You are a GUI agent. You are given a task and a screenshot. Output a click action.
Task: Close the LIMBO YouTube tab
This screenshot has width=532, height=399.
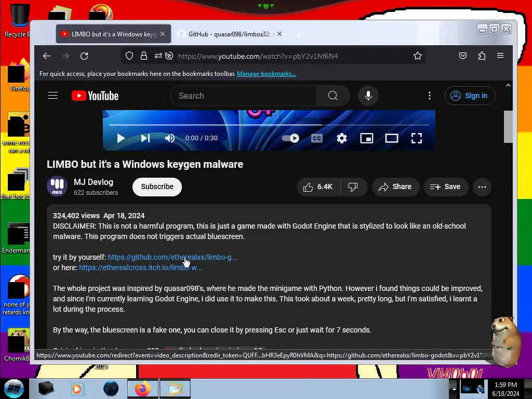tap(163, 34)
